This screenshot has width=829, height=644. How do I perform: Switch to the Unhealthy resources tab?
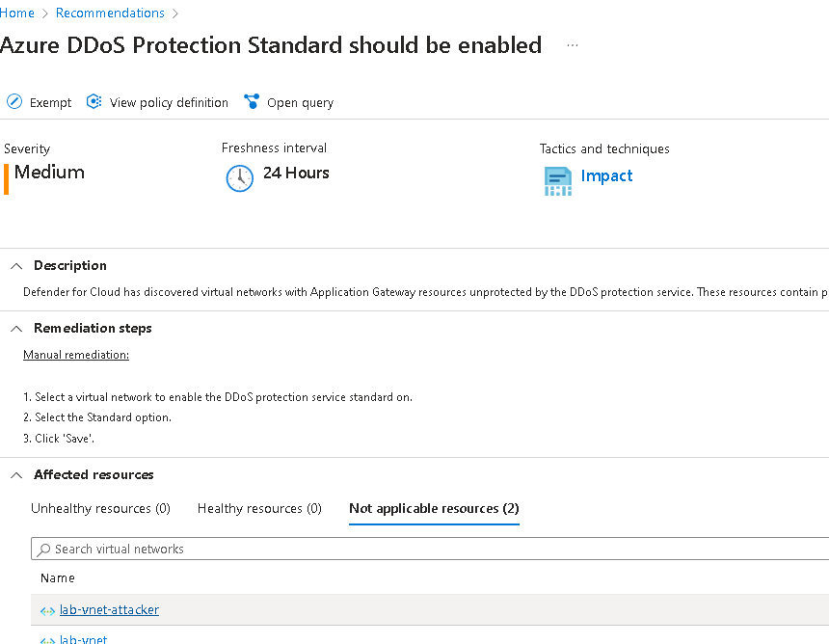coord(100,508)
